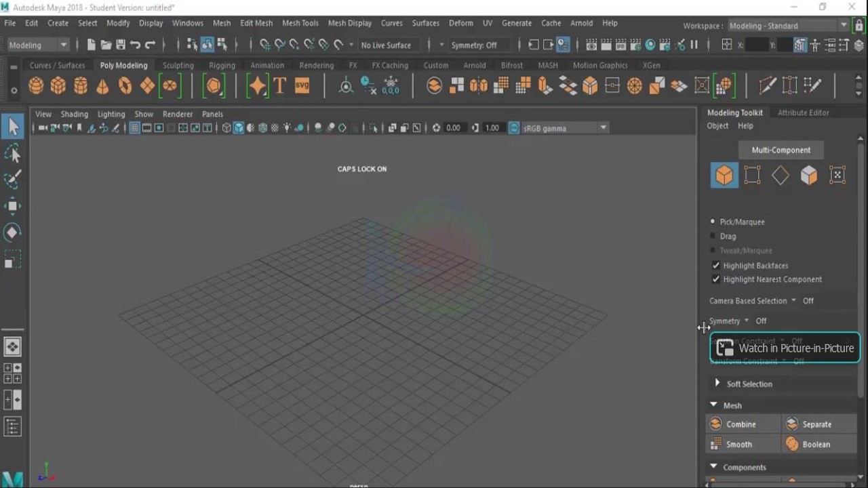
Task: Select the Drag selection radio button
Action: (x=713, y=236)
